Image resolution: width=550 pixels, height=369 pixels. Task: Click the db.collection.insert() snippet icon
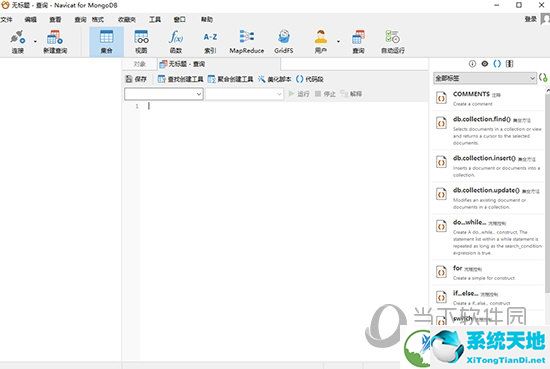click(x=441, y=162)
